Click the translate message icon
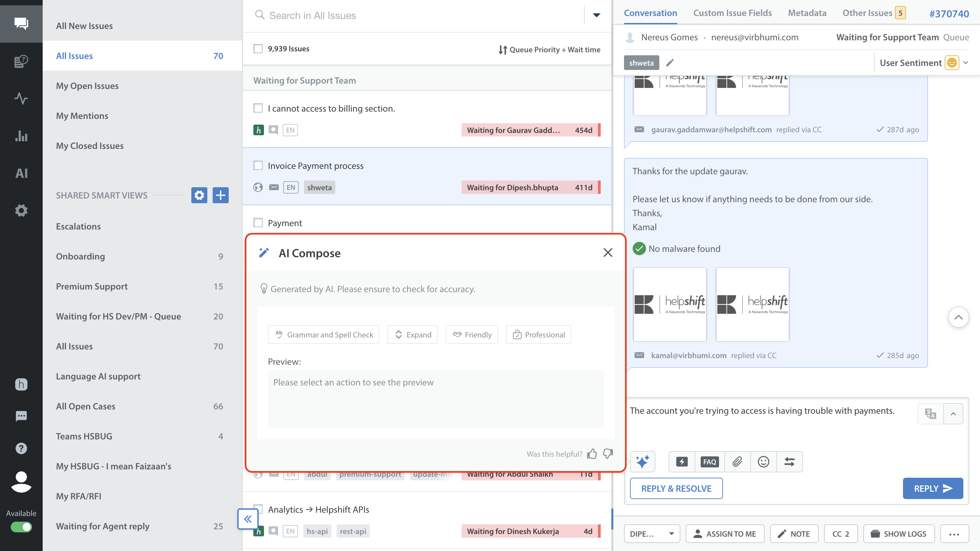This screenshot has height=551, width=980. [931, 413]
